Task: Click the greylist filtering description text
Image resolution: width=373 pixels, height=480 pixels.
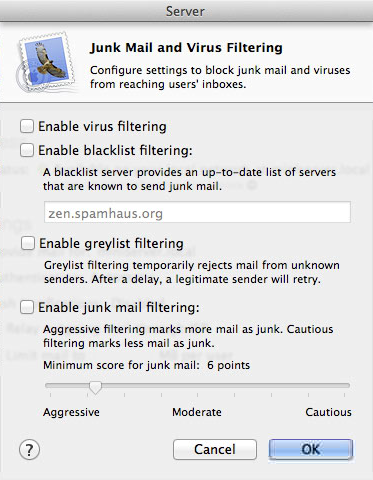Action: coord(192,272)
